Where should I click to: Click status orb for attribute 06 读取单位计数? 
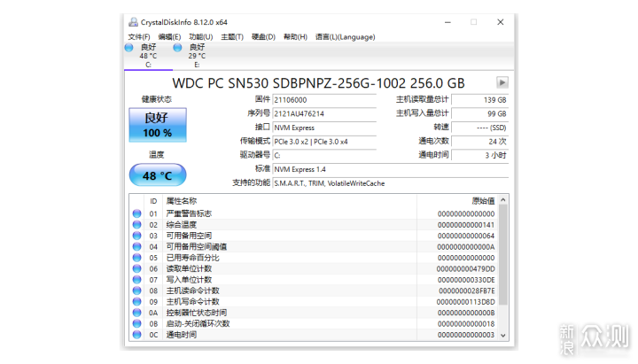[x=137, y=268]
